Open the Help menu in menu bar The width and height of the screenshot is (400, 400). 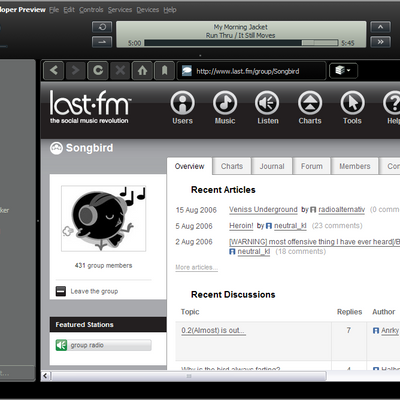pos(170,10)
